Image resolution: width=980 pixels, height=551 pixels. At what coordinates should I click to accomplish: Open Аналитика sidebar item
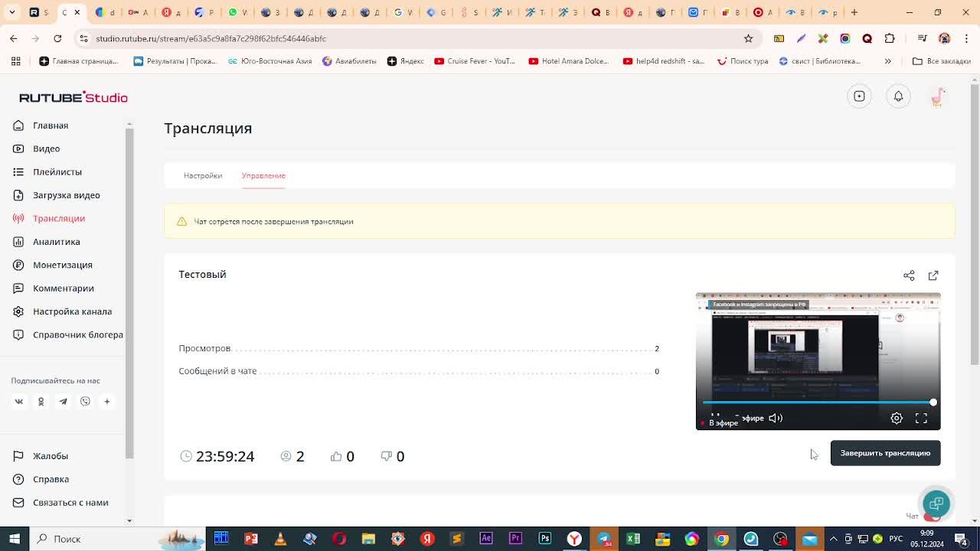point(46,242)
